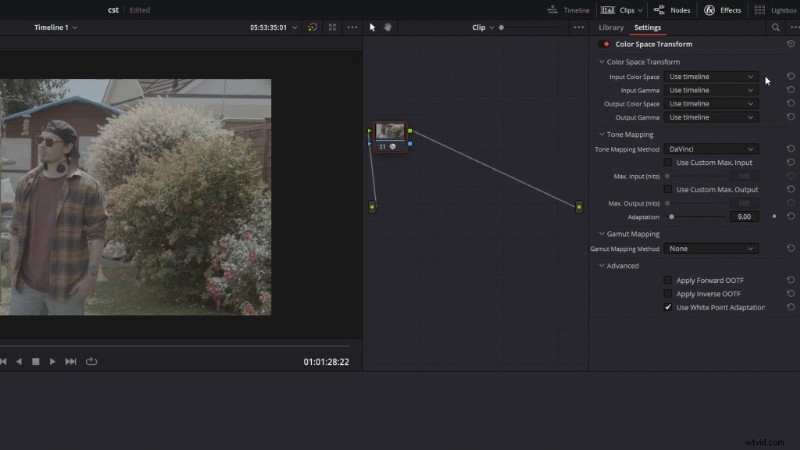This screenshot has height=450, width=800.
Task: Click the node graph source input connector
Action: click(372, 207)
